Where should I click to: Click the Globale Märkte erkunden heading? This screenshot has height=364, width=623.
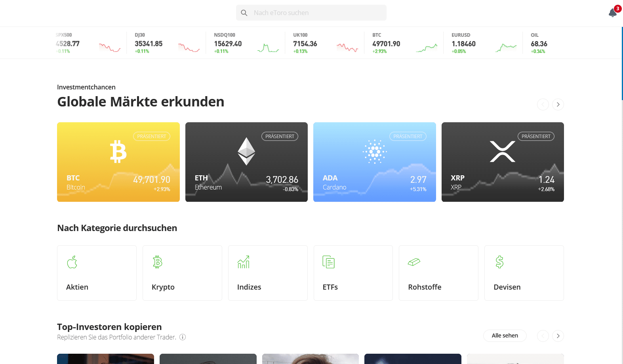pyautogui.click(x=141, y=102)
